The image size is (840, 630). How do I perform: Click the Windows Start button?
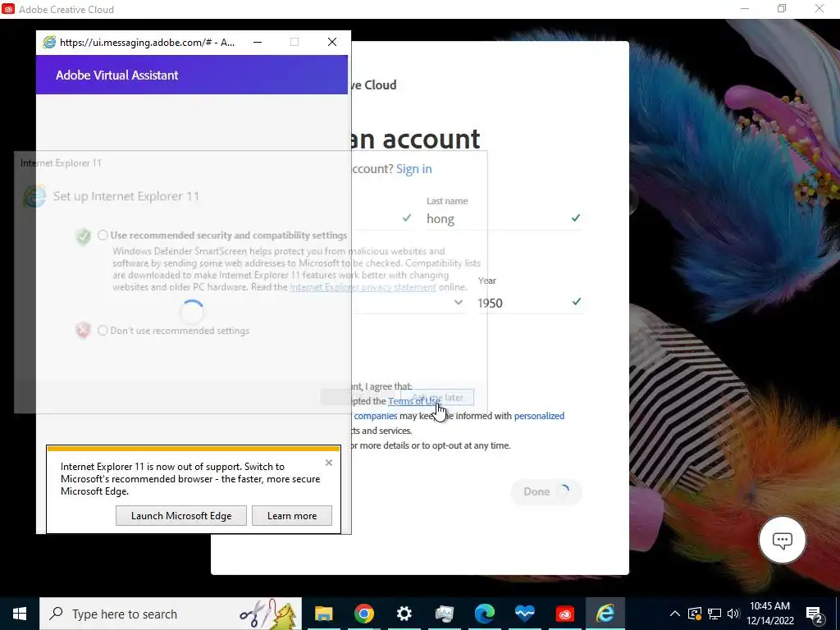click(x=20, y=614)
